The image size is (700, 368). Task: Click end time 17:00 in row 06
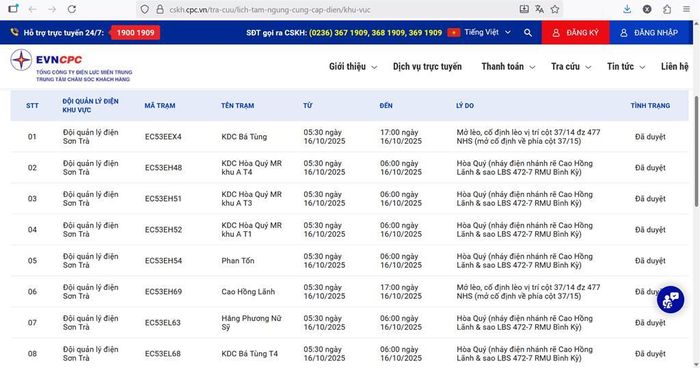click(x=401, y=292)
